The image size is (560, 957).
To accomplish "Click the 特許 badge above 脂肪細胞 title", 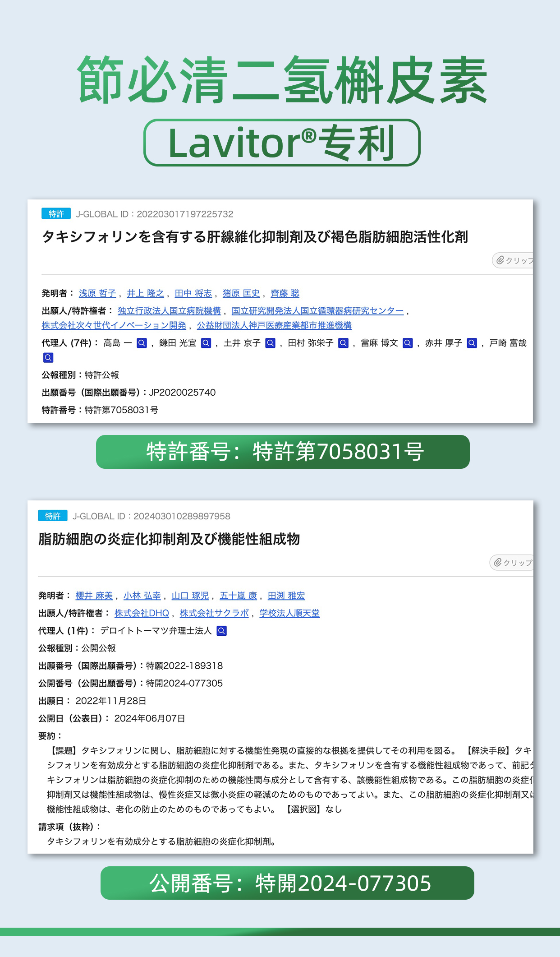I will (x=53, y=516).
